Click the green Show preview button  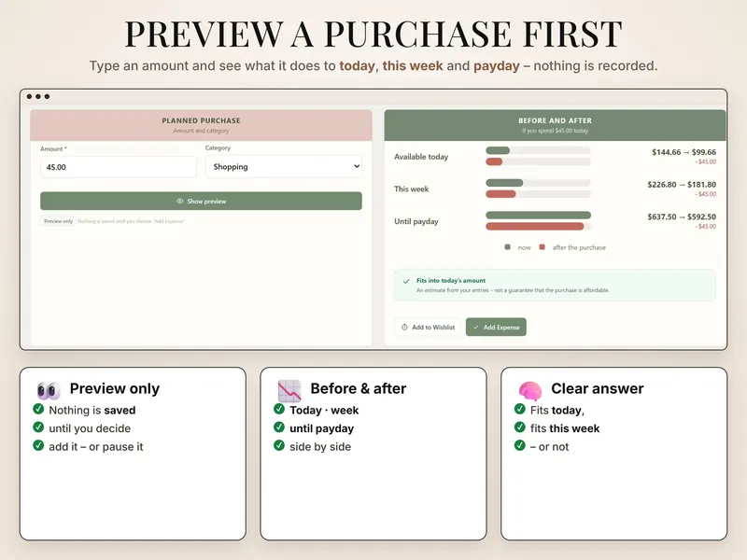(x=201, y=201)
